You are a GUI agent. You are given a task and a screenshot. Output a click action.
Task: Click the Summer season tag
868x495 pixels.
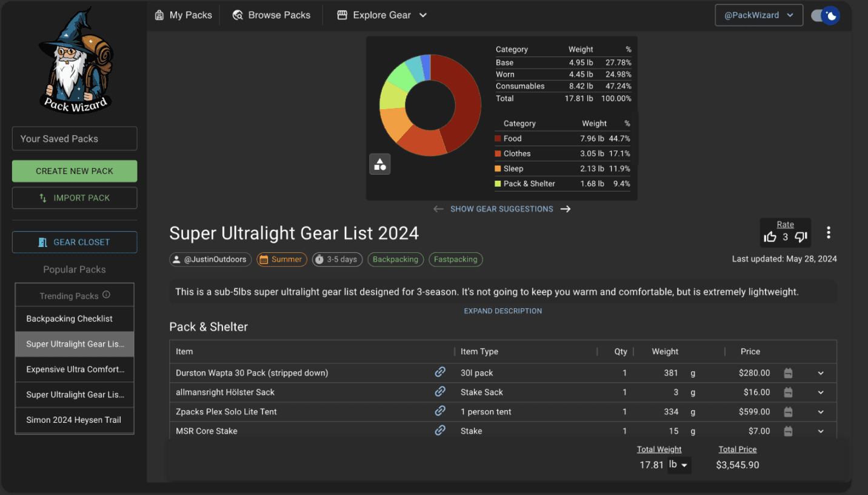coord(282,260)
